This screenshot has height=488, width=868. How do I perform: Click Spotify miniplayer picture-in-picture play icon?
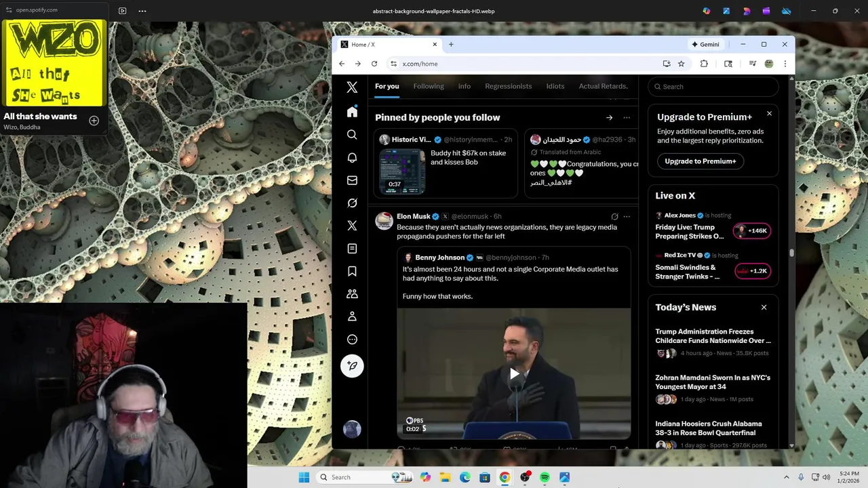pyautogui.click(x=122, y=11)
